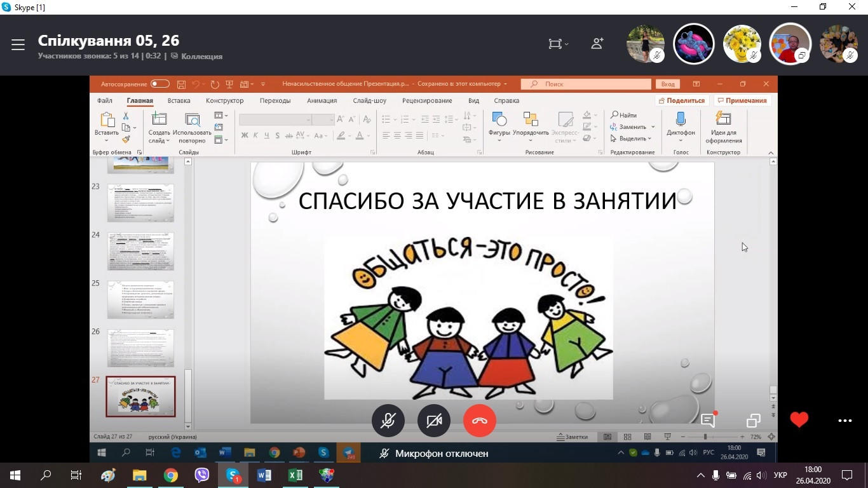The image size is (868, 488).
Task: Click the font color A swatch
Action: coord(360,135)
